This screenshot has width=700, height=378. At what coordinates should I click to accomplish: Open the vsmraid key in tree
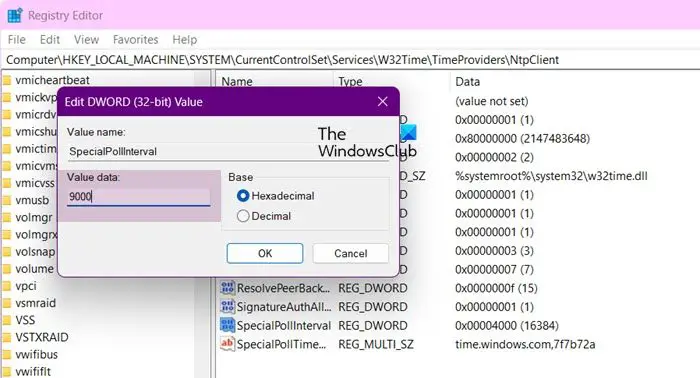(35, 303)
